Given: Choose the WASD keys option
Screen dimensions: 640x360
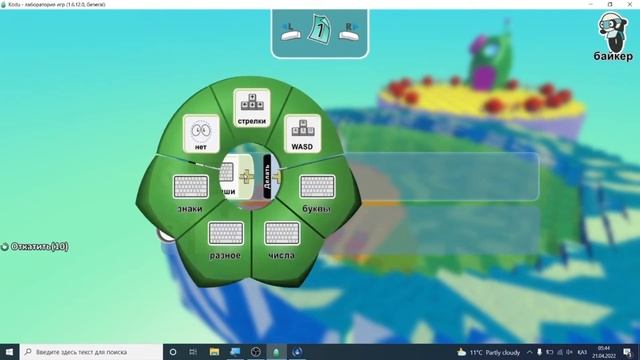Looking at the screenshot, I should coord(302,133).
